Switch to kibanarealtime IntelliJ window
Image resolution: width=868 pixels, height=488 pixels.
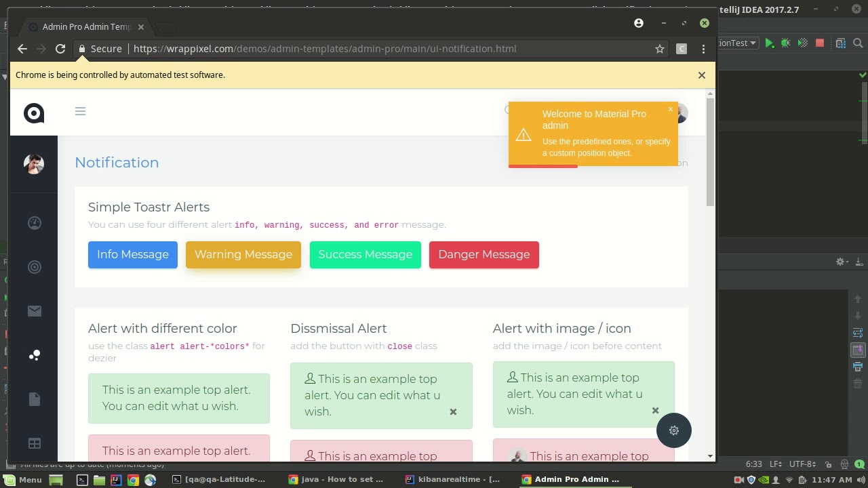(453, 480)
